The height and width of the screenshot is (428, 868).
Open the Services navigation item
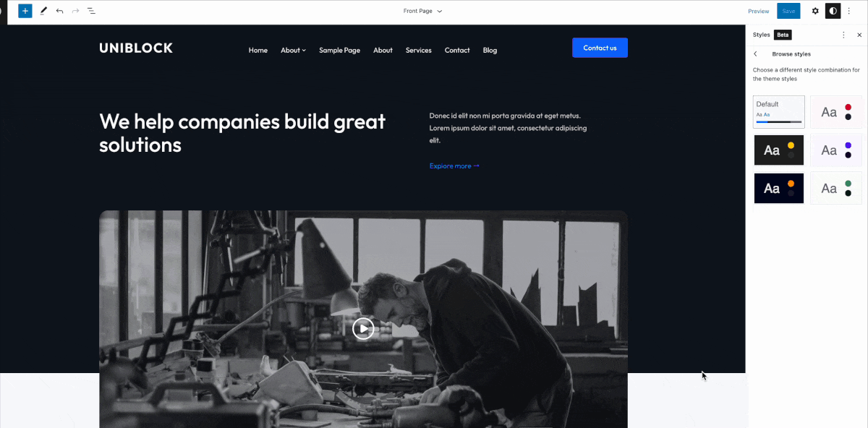(x=419, y=50)
